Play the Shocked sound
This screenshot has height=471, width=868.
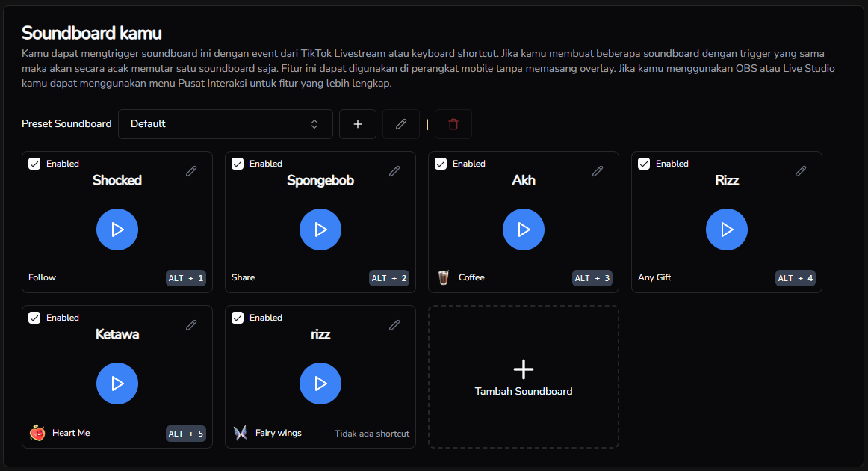tap(117, 230)
